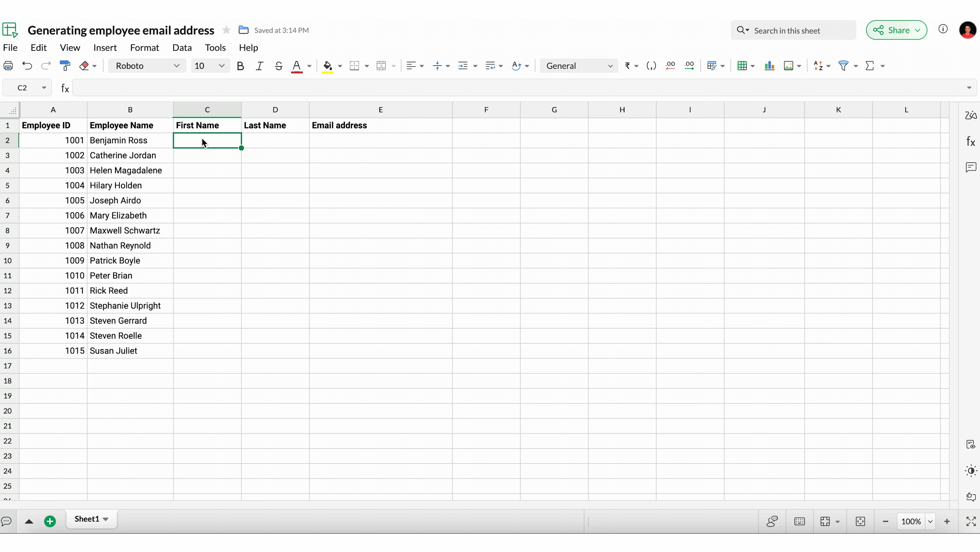Click the increase decimal places icon

pyautogui.click(x=689, y=66)
